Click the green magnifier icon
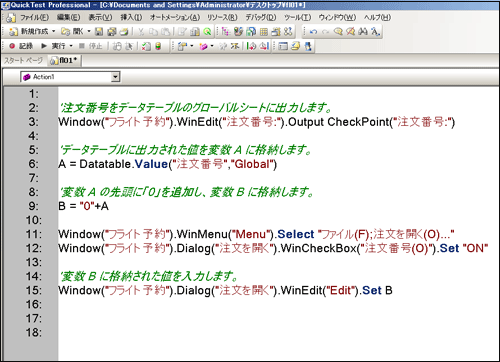The width and height of the screenshot is (500, 362). click(x=207, y=32)
